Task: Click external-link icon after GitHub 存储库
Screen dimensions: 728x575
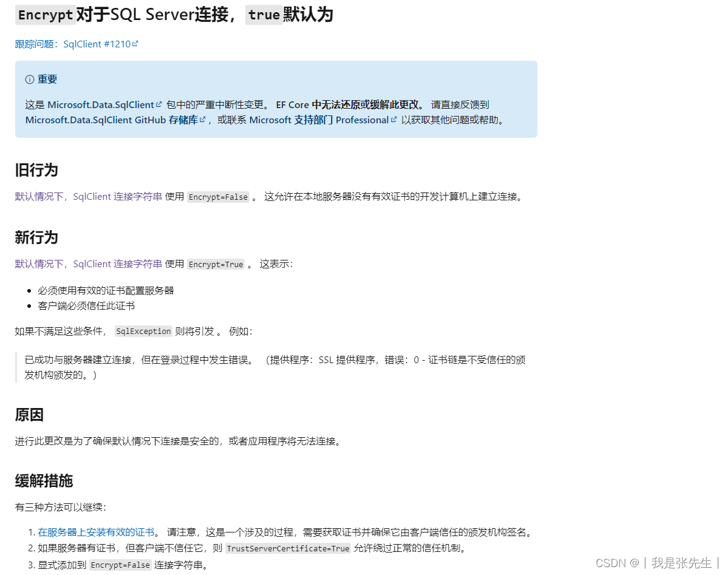Action: pos(202,120)
